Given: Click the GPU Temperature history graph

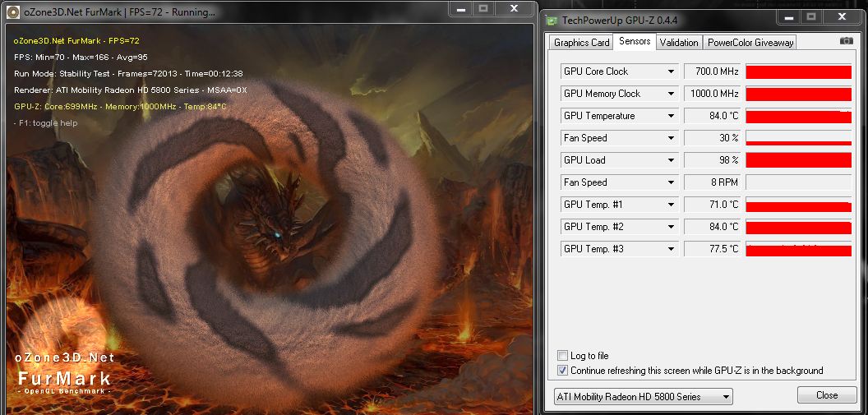Looking at the screenshot, I should coord(798,116).
